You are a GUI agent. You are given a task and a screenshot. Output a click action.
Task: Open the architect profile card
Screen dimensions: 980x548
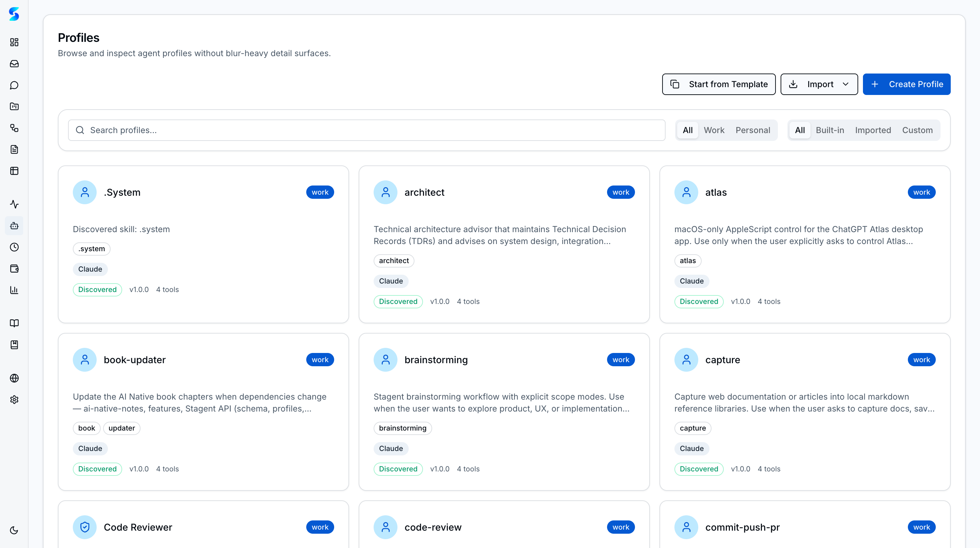[x=504, y=244]
